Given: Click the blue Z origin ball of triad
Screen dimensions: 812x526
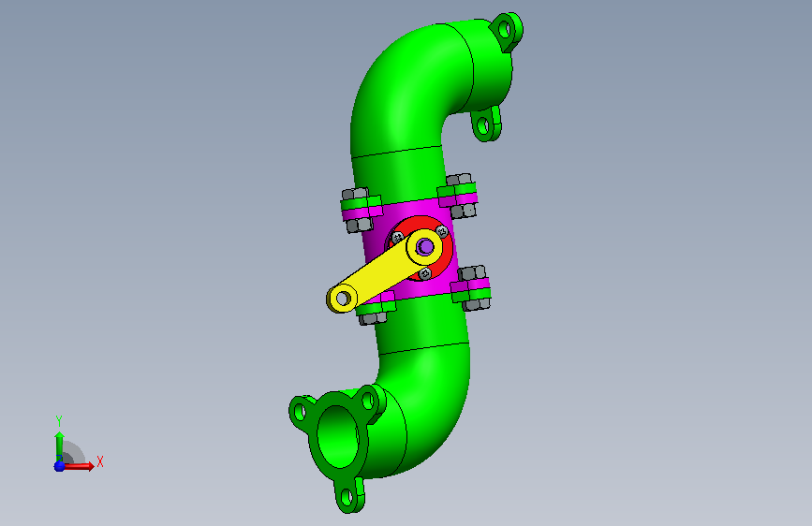Looking at the screenshot, I should [59, 466].
